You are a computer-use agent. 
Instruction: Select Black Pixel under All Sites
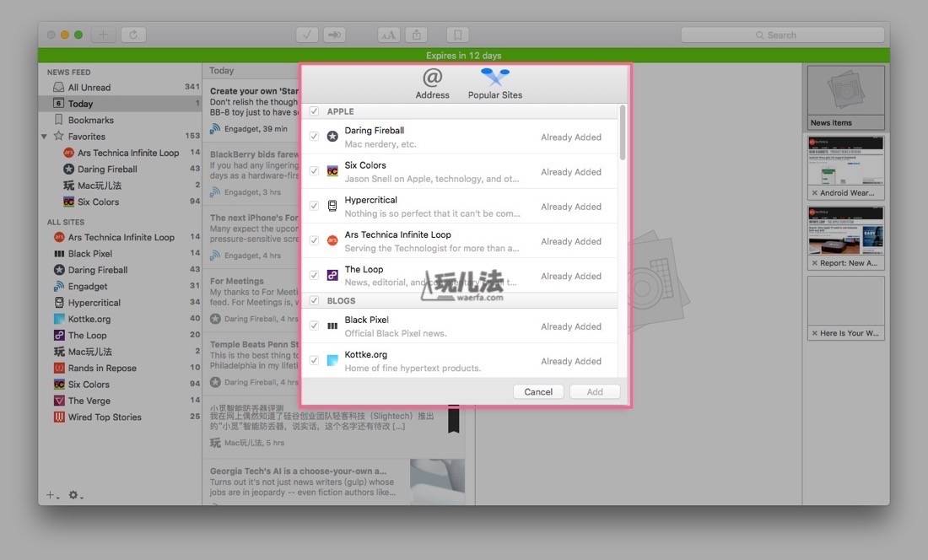[120, 254]
